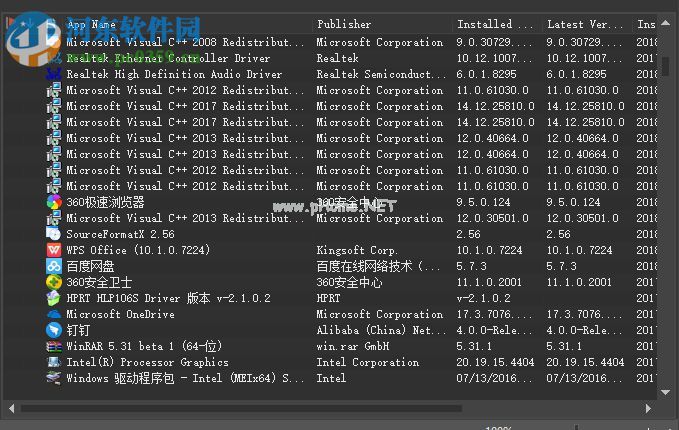
Task: Click the Alibaba (China) Net... publisher cell
Action: (381, 330)
